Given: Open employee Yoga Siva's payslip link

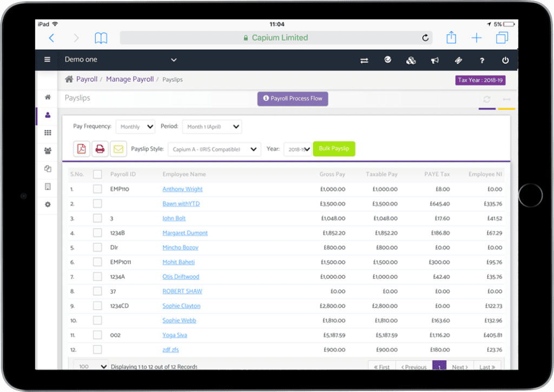Looking at the screenshot, I should [x=175, y=335].
